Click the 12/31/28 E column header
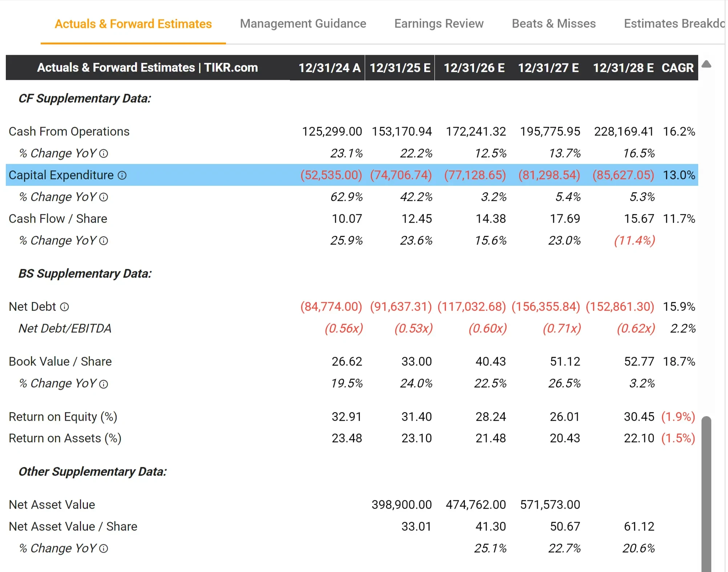This screenshot has height=572, width=728. pos(623,68)
